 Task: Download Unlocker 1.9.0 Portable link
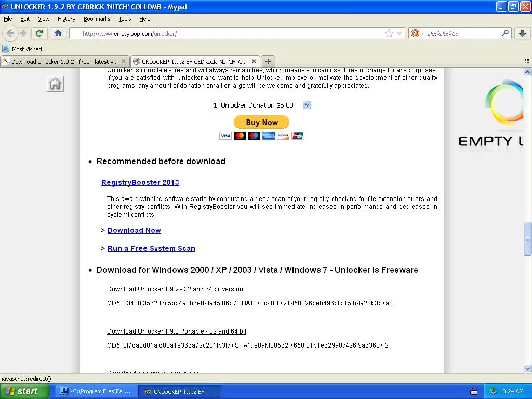tap(177, 331)
